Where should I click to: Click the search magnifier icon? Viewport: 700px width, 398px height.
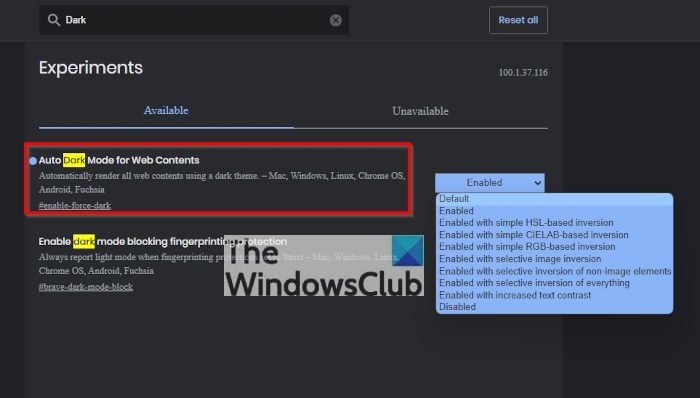54,20
